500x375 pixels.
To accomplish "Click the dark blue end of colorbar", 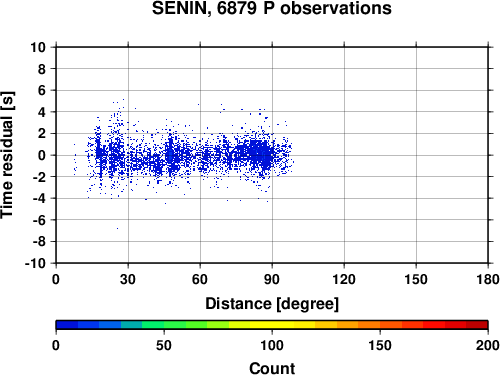I will (67, 325).
